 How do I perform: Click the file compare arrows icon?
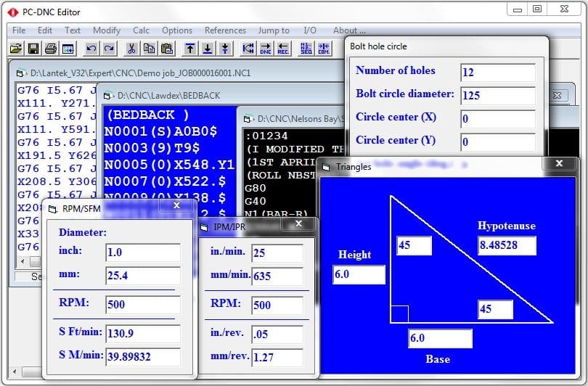pos(248,49)
